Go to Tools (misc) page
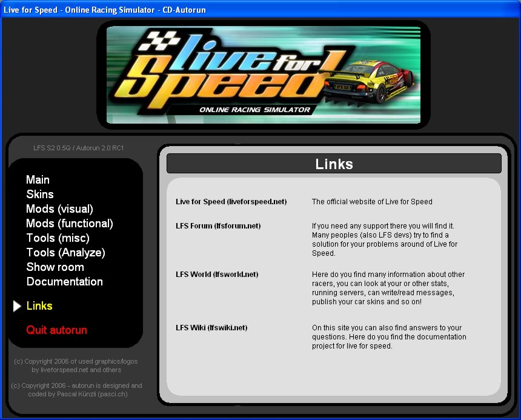 pos(58,238)
